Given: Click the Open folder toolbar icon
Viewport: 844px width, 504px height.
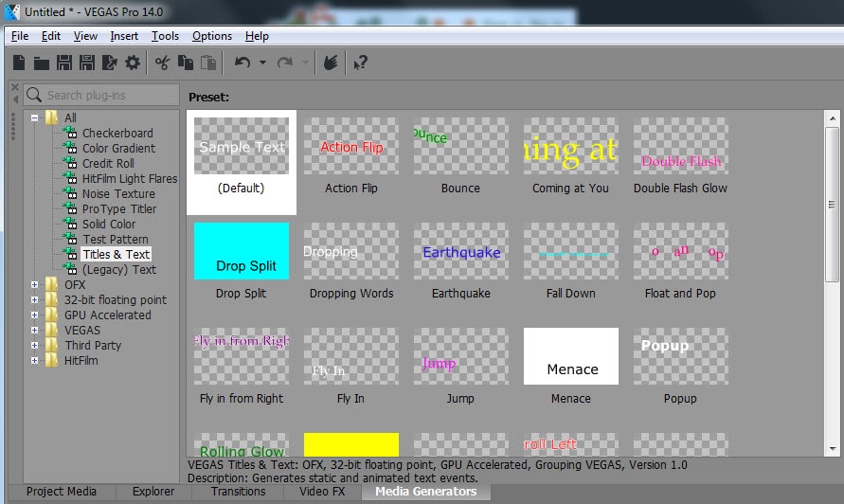Looking at the screenshot, I should [42, 63].
